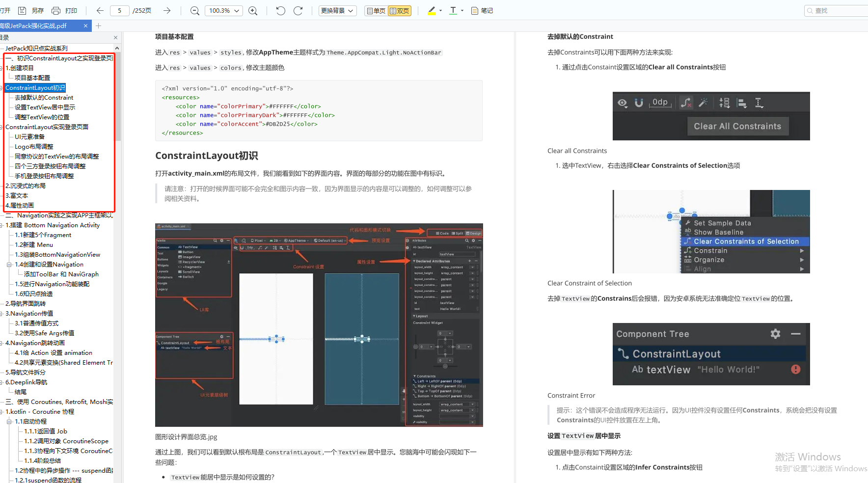Open outline item ConstraintLayout实现登录页面

pyautogui.click(x=47, y=127)
